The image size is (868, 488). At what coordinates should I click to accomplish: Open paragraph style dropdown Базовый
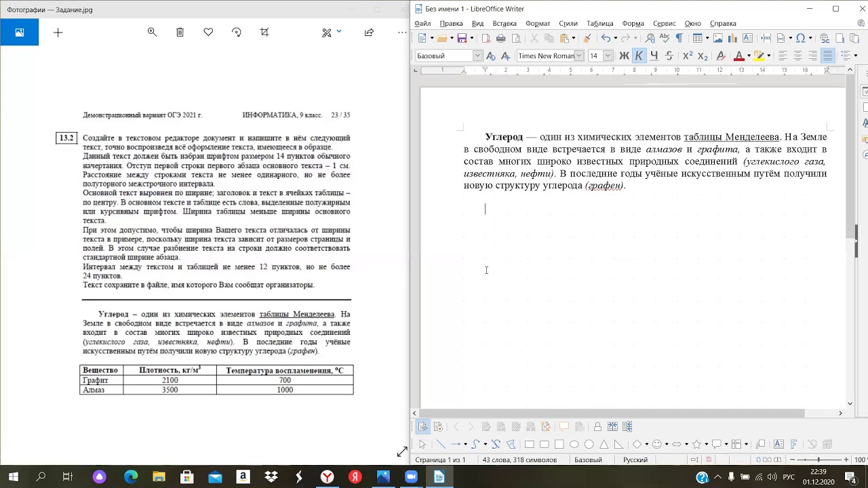pyautogui.click(x=477, y=56)
